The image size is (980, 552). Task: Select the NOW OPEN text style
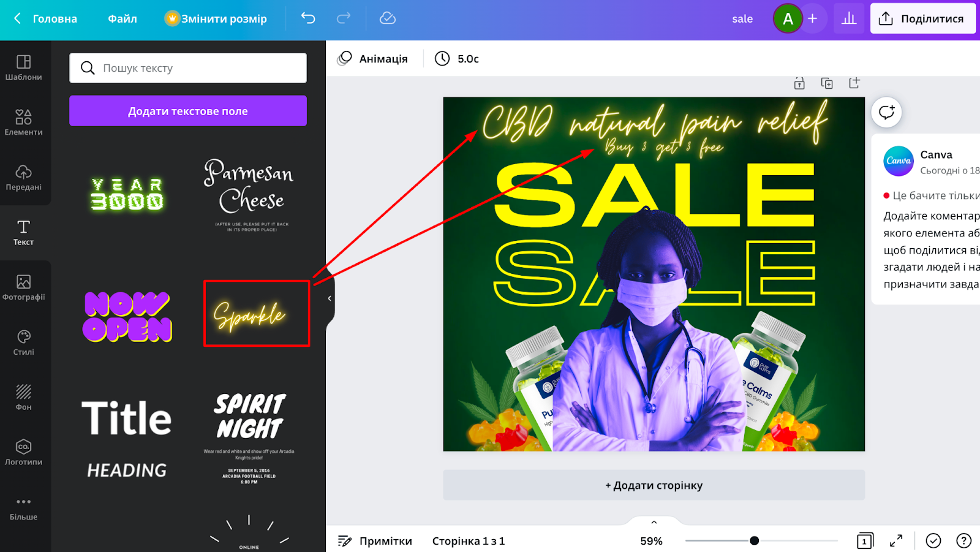(x=127, y=316)
